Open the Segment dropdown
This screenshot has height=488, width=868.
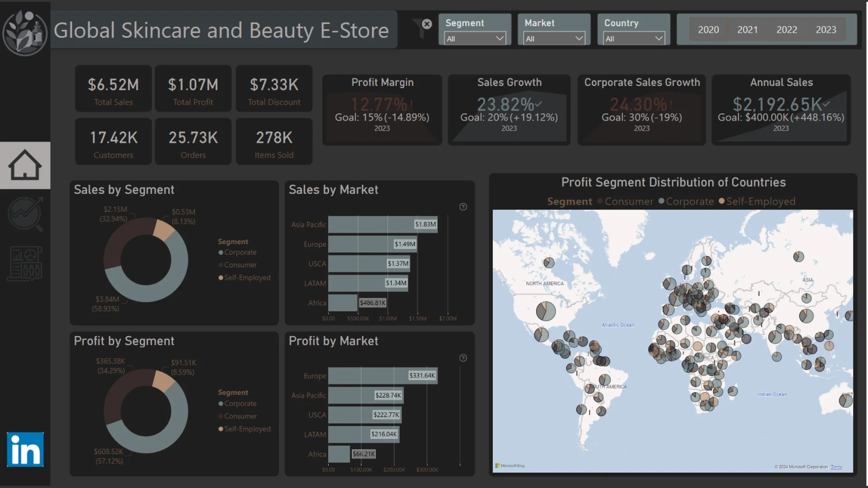(x=475, y=38)
